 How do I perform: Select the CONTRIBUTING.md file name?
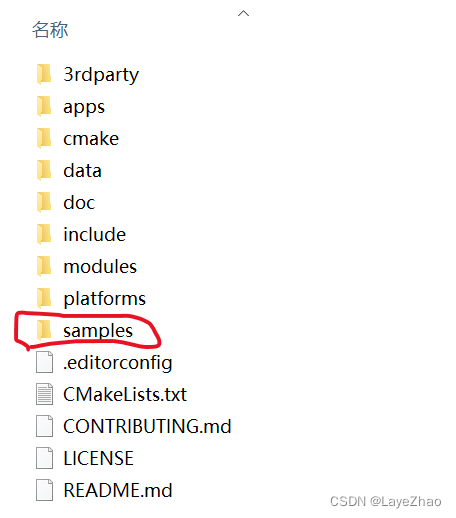pos(147,426)
